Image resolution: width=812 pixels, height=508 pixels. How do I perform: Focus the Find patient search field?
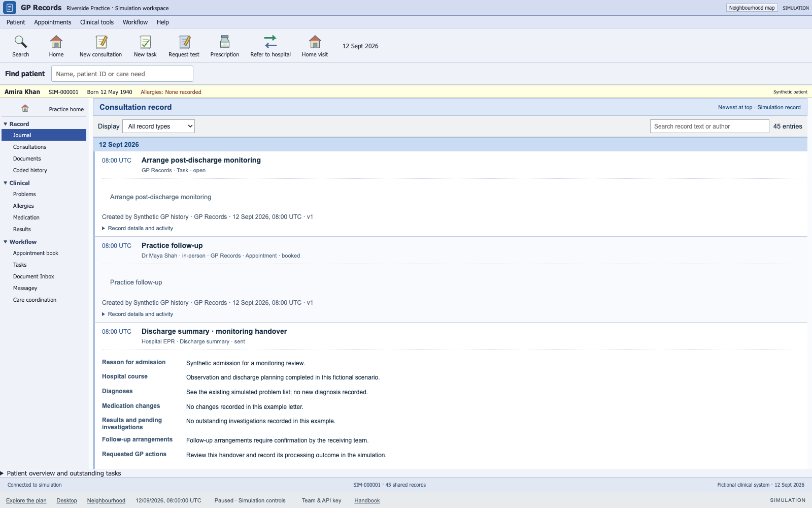(122, 74)
